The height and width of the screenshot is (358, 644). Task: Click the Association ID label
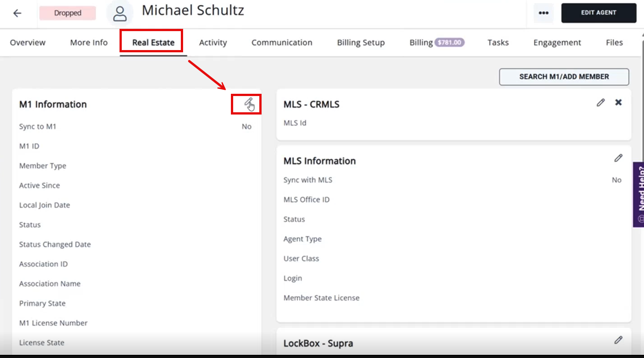coord(43,264)
